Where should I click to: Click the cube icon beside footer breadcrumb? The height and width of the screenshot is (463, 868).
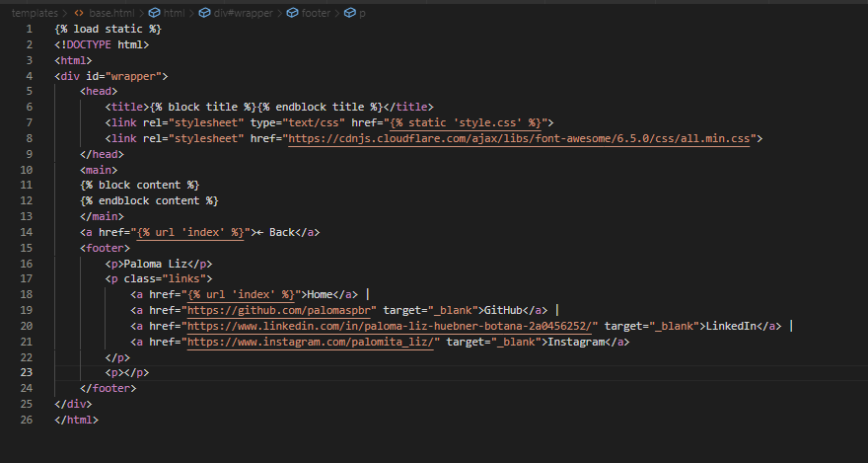click(294, 13)
